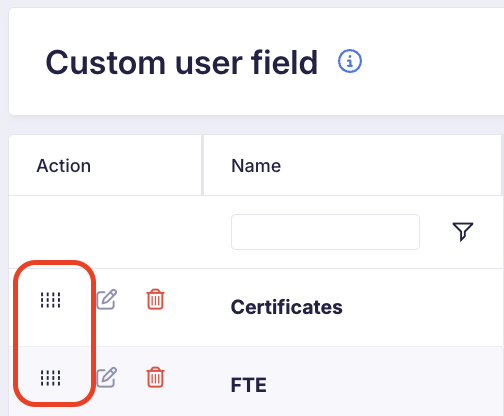
Task: Focus the Name filter text box
Action: pos(325,232)
